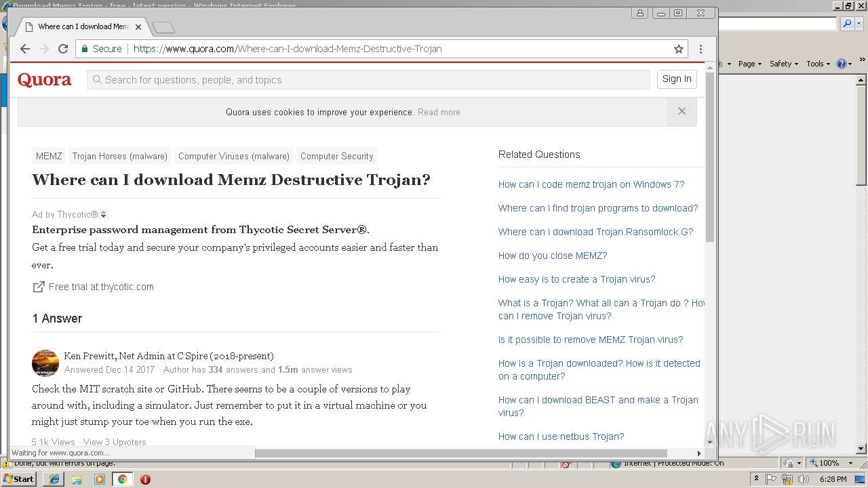This screenshot has height=488, width=868.
Task: Click Internet Explorer's search box
Action: 778,24
